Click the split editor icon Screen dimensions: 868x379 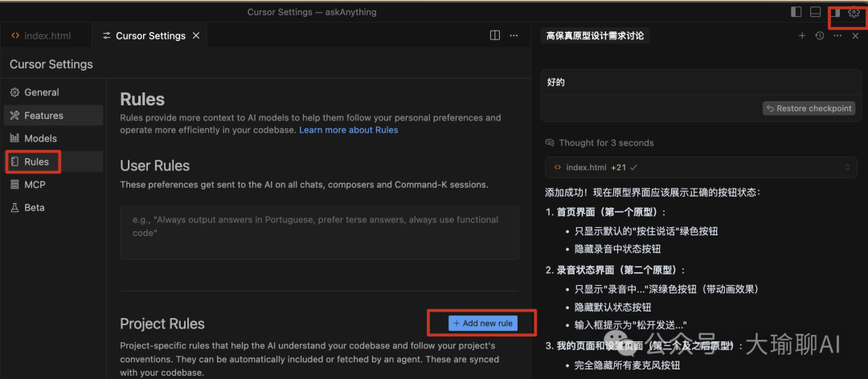(x=495, y=35)
